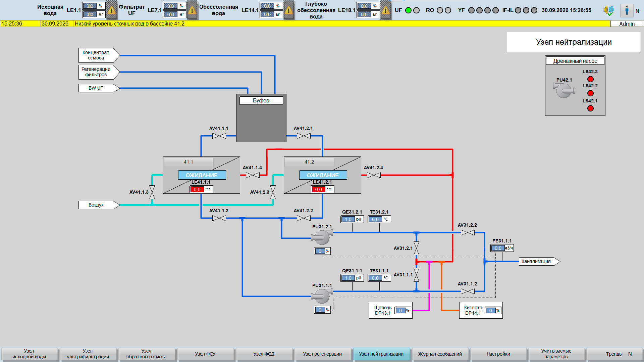The image size is (644, 362).
Task: Click the LS42.3 red level indicator
Action: [x=590, y=79]
